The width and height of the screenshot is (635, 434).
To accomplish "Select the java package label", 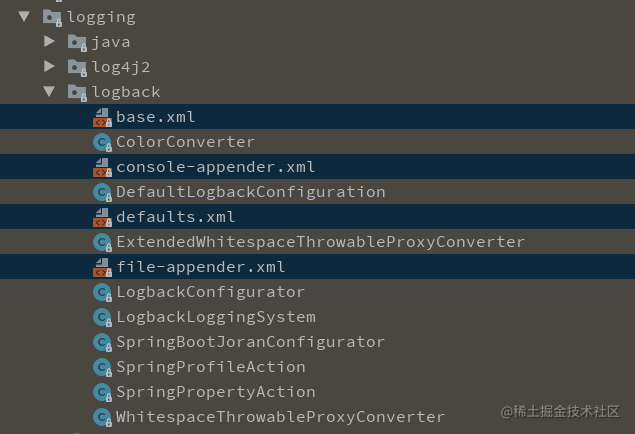I will pos(111,42).
